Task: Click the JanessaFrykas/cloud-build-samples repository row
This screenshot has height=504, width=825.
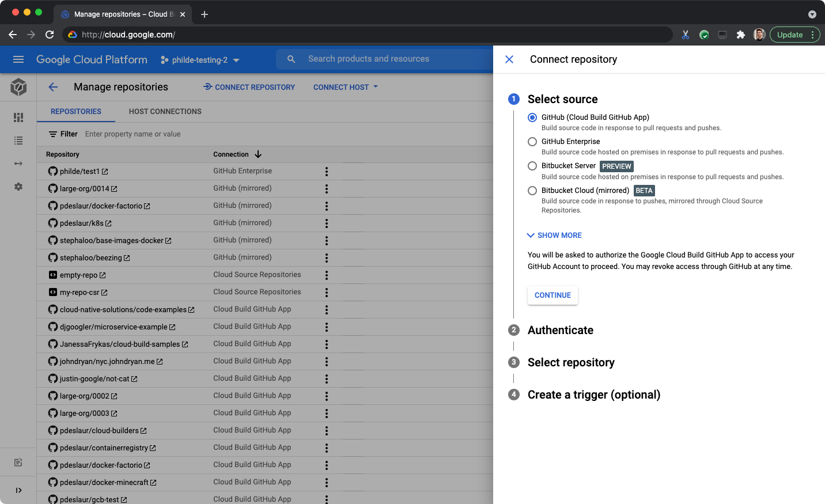Action: tap(265, 344)
